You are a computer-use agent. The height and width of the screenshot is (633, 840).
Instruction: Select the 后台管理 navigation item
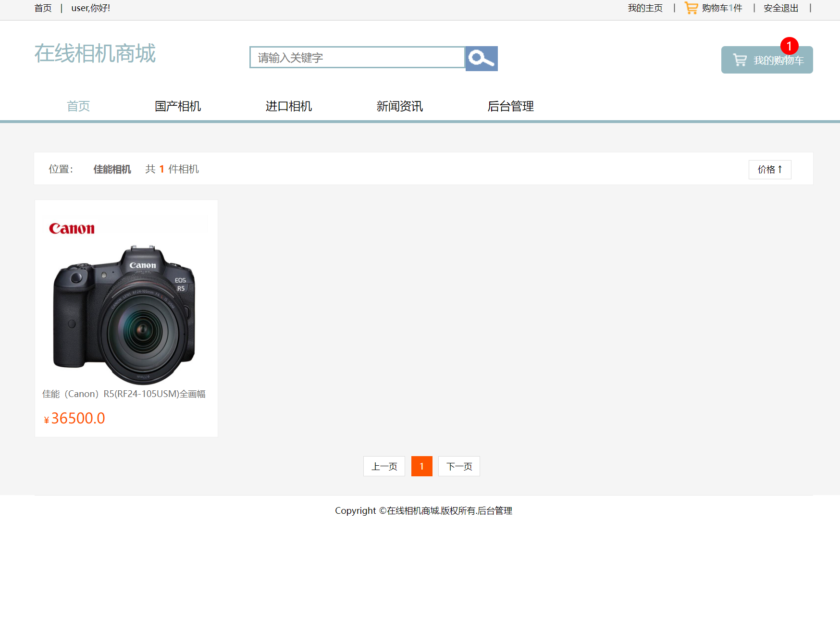[x=510, y=106]
